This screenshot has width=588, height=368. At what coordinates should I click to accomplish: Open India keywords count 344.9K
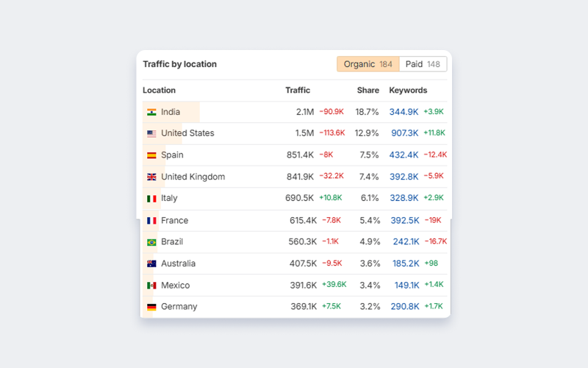pos(404,112)
